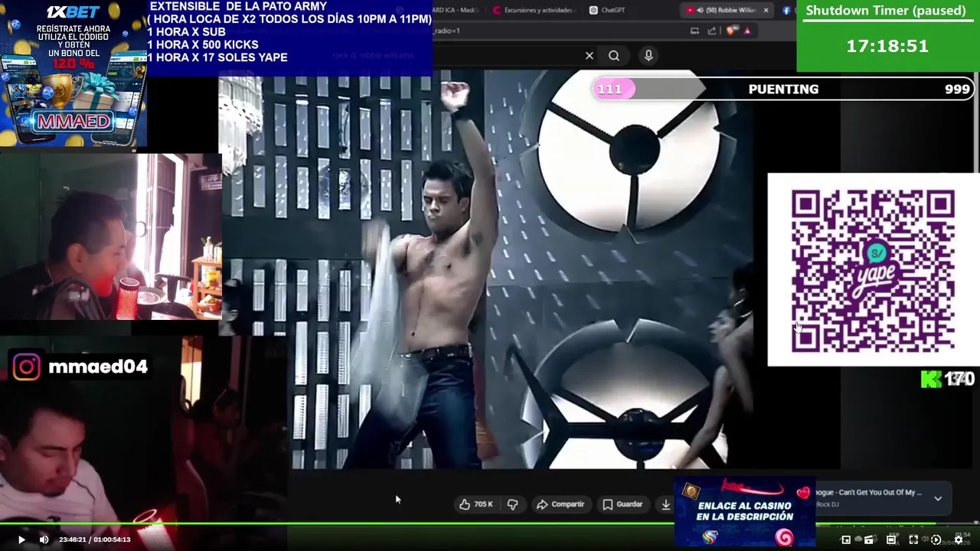Click the 17:18:51 timer value
The width and height of the screenshot is (980, 551).
point(887,46)
